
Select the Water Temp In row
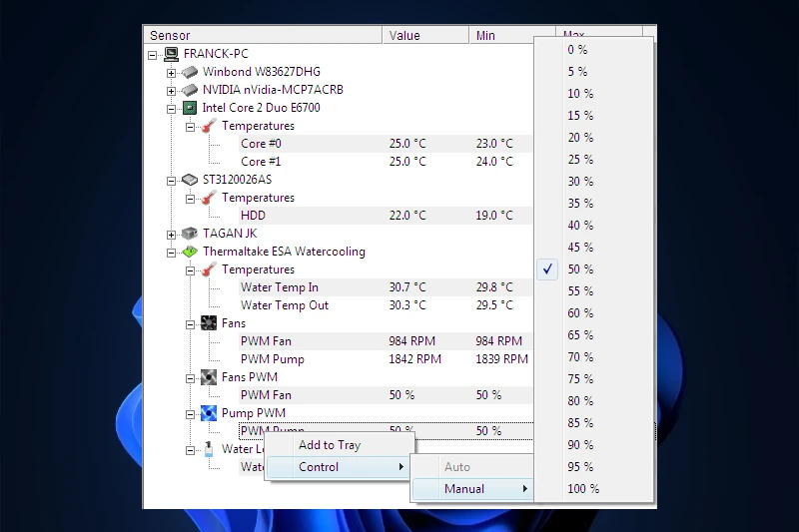click(386, 287)
